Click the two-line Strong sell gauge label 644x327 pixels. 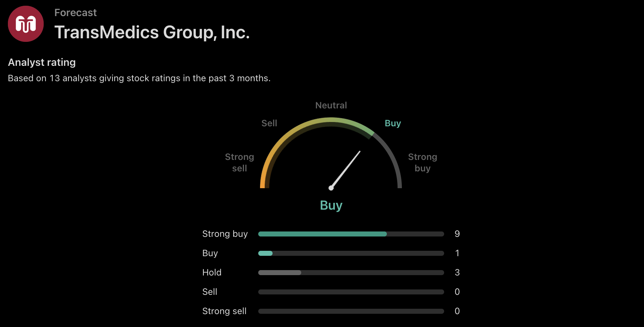[x=239, y=162]
